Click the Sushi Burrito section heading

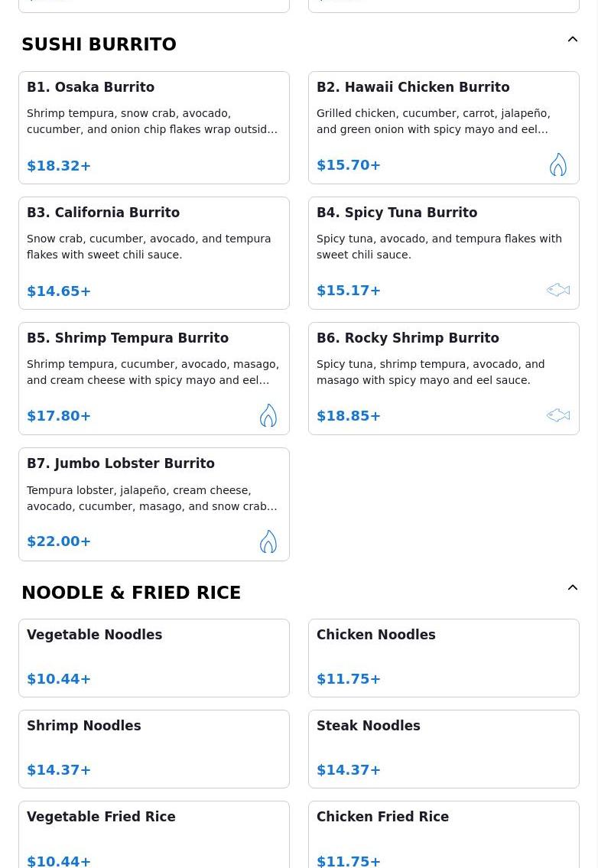(99, 44)
